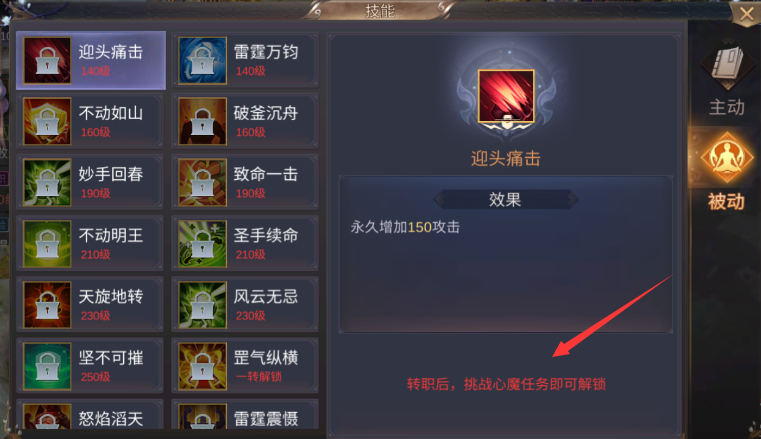Viewport: 761px width, 439px height.
Task: Select the 雷霆万钧 locked skill icon
Action: (x=202, y=61)
